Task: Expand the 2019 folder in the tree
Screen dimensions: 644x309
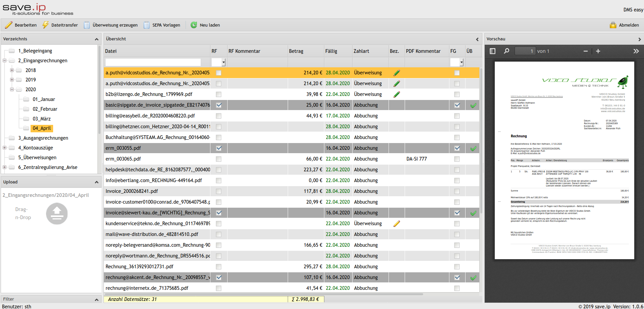Action: click(x=12, y=80)
